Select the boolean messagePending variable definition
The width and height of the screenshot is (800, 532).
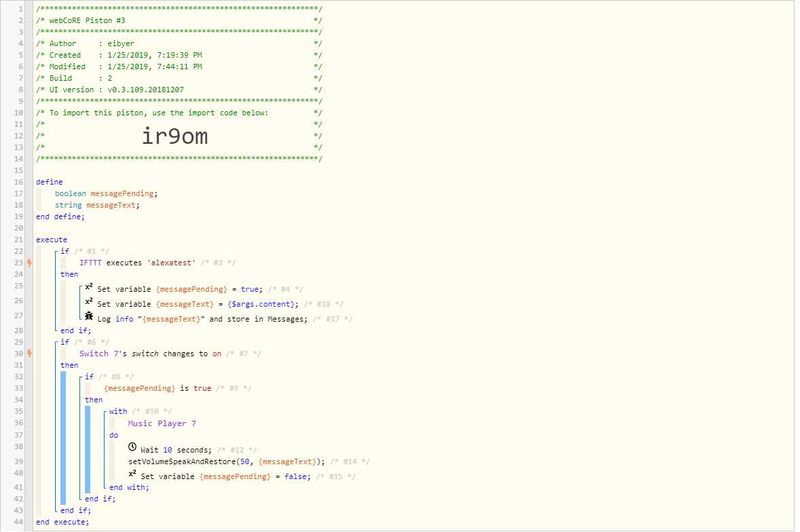pos(106,193)
